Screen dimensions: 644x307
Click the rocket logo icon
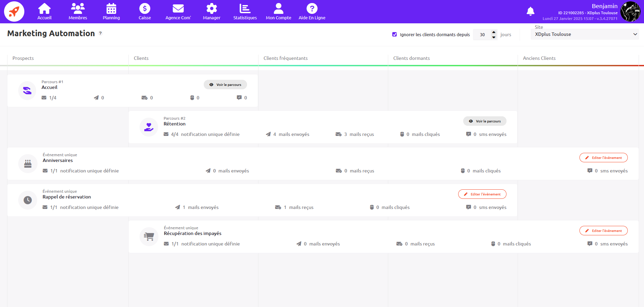point(14,11)
